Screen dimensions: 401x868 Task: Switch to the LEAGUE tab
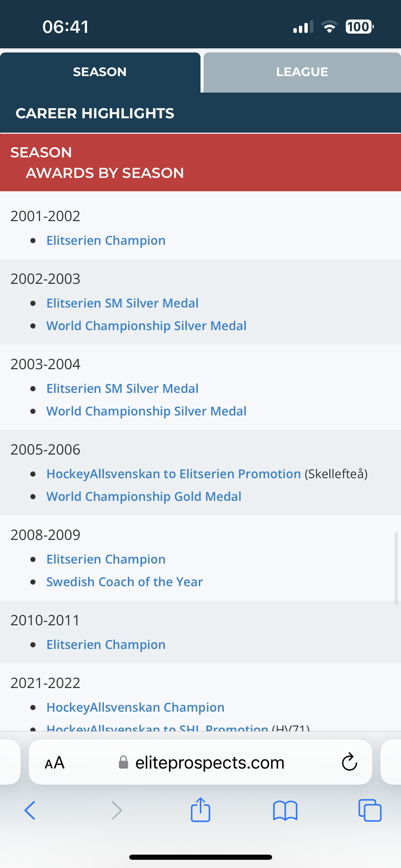coord(302,72)
